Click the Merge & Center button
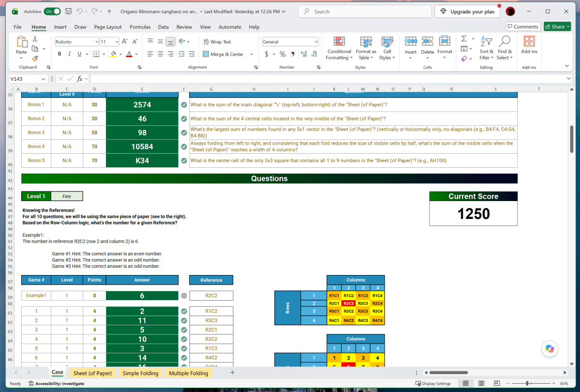The image size is (580, 392). 223,54
